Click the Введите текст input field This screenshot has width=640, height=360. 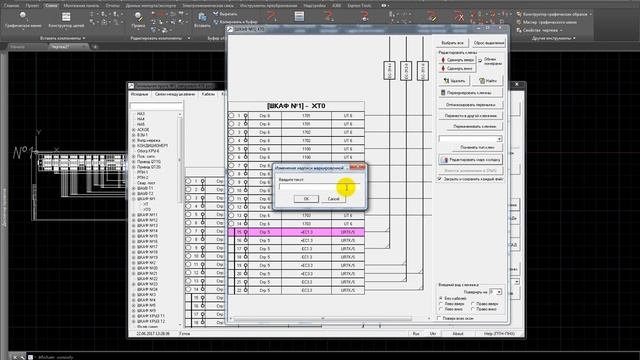click(319, 187)
